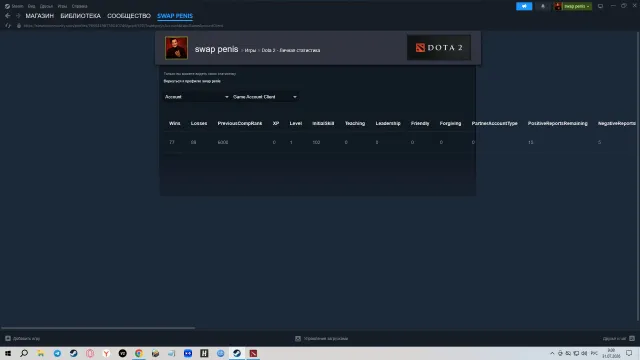Click the back navigation arrow

(8, 16)
